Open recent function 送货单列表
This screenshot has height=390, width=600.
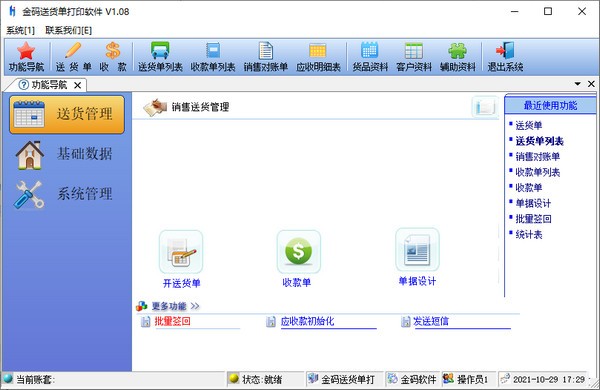[x=539, y=141]
